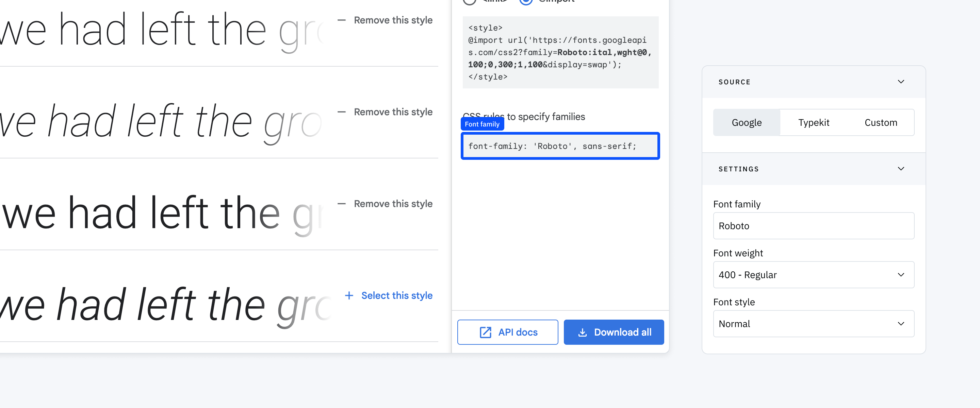This screenshot has height=408, width=980.
Task: Toggle the Font family label tooltip
Action: tap(481, 124)
